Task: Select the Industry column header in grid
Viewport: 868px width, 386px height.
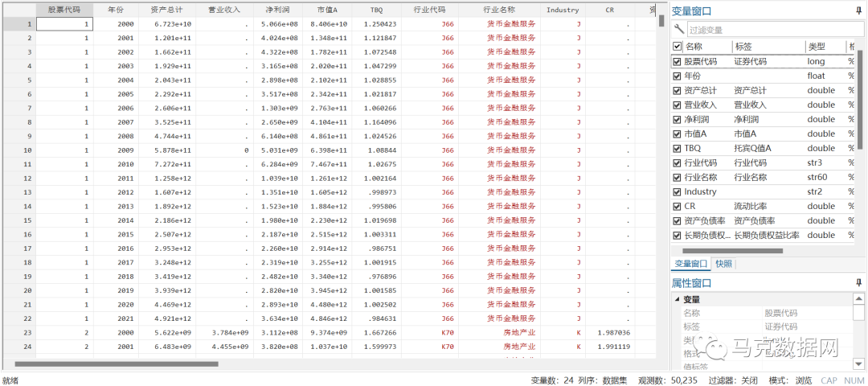Action: [x=563, y=10]
